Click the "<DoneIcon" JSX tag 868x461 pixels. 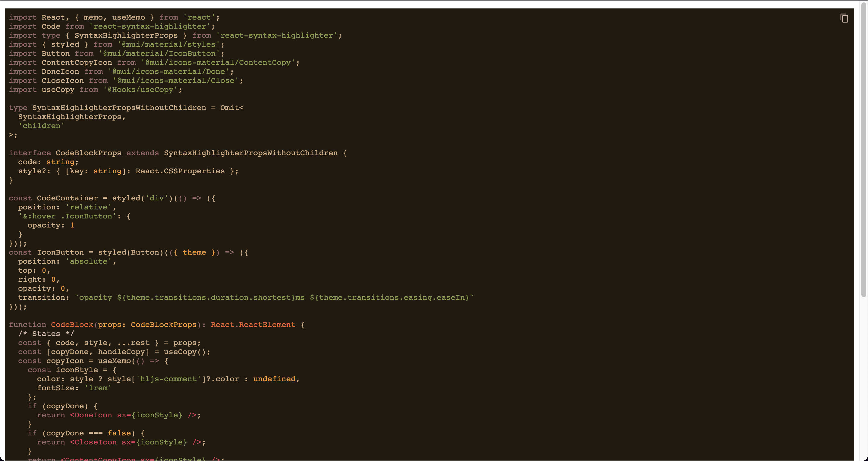(x=91, y=415)
